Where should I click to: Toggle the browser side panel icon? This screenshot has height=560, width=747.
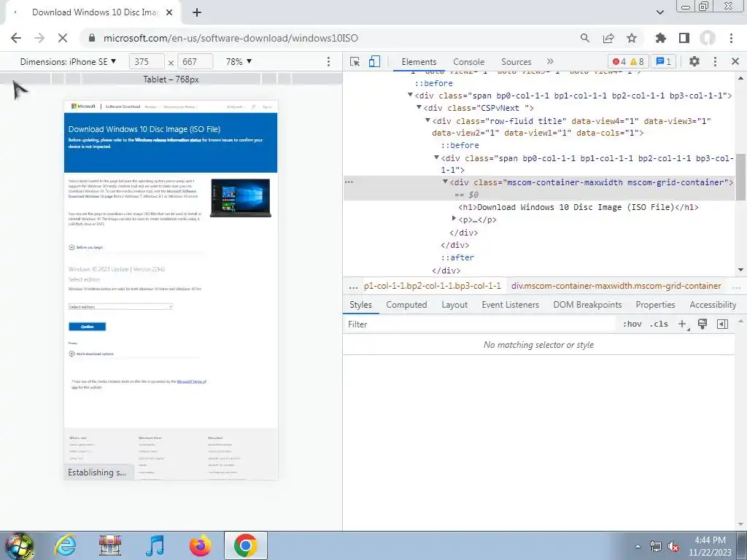tap(684, 38)
